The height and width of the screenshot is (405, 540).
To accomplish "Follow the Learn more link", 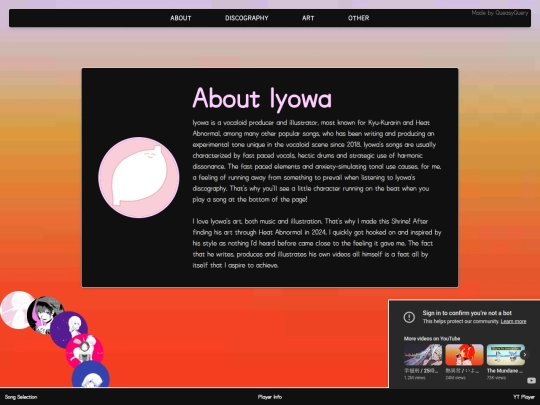I will 513,321.
